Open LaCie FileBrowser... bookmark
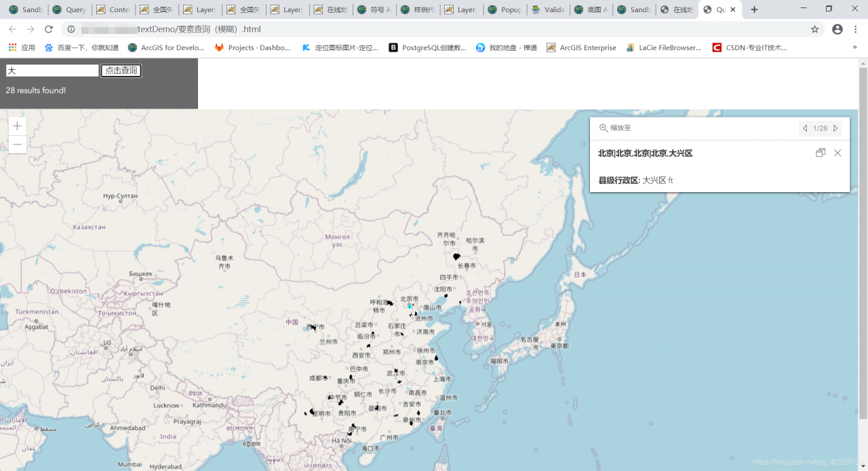This screenshot has width=868, height=471. [664, 48]
